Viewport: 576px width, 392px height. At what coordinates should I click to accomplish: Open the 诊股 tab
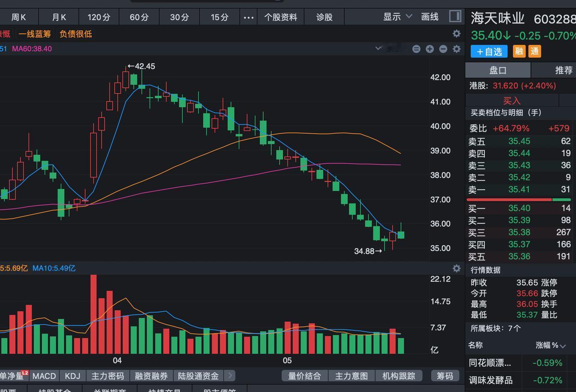coord(324,17)
